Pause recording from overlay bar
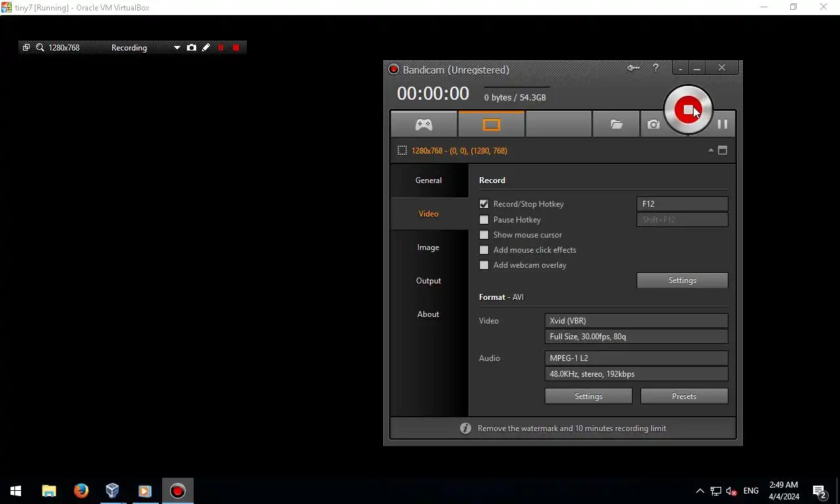 point(220,48)
